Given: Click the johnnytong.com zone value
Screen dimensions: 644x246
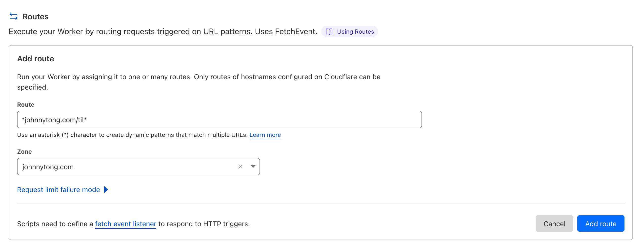Looking at the screenshot, I should tap(48, 167).
